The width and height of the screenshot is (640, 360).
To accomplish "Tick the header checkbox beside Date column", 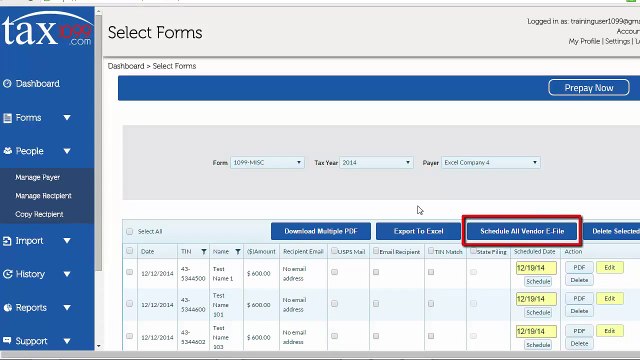I will pos(129,251).
